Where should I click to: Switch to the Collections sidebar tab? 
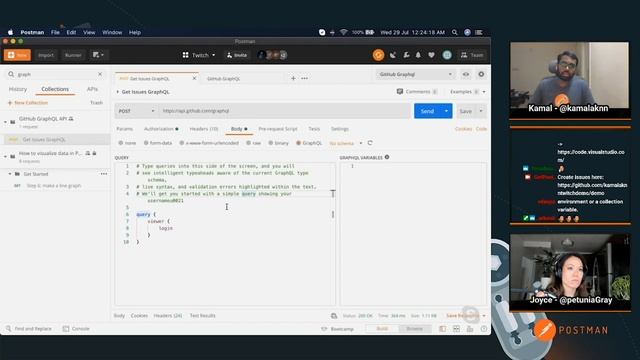pos(55,89)
